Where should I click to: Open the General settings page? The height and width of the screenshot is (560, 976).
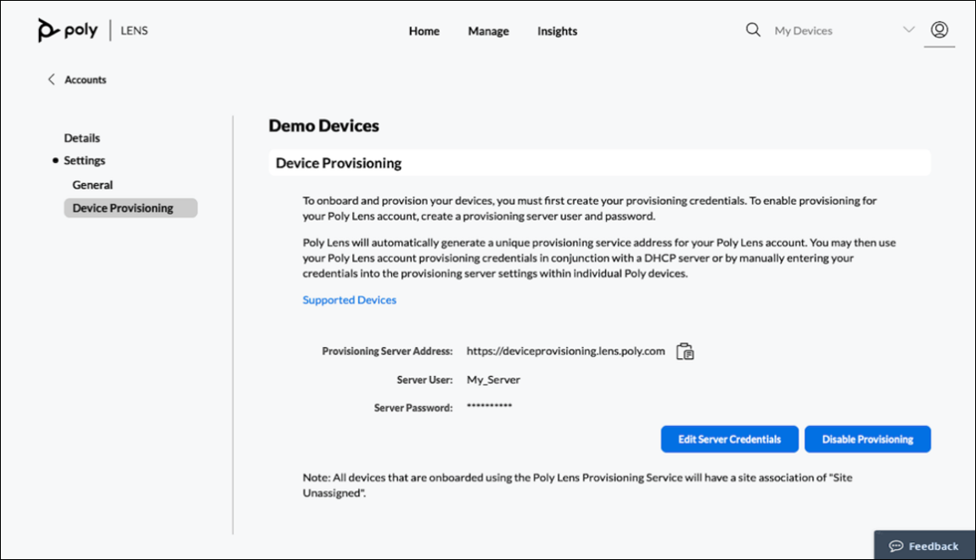click(x=92, y=184)
